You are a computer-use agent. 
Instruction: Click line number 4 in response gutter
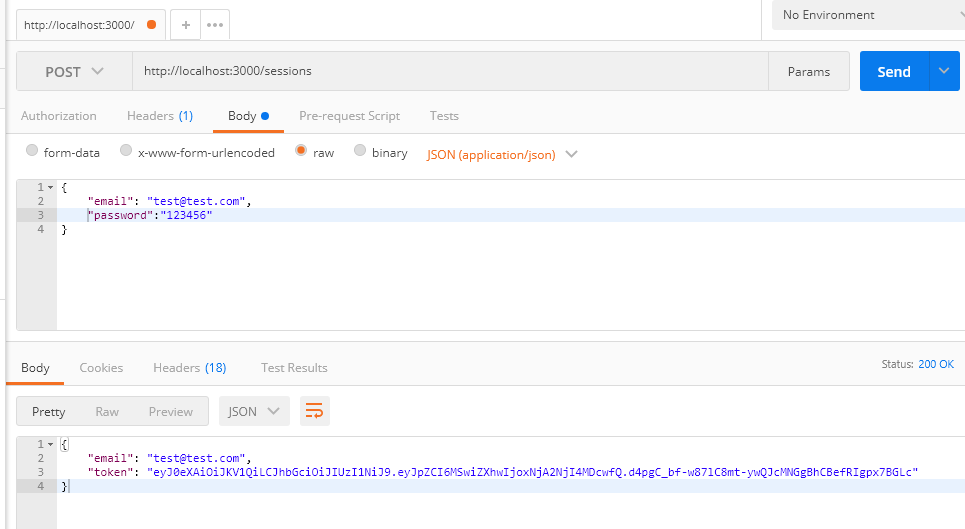[x=41, y=486]
